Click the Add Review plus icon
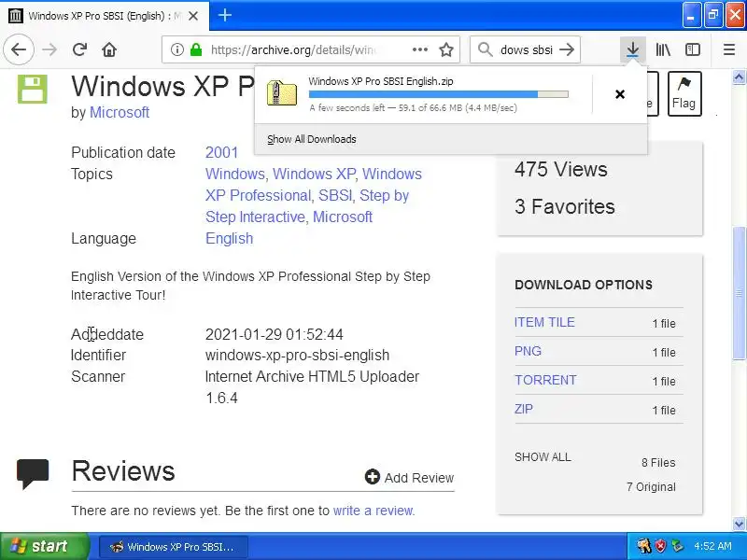The image size is (747, 560). [x=372, y=477]
